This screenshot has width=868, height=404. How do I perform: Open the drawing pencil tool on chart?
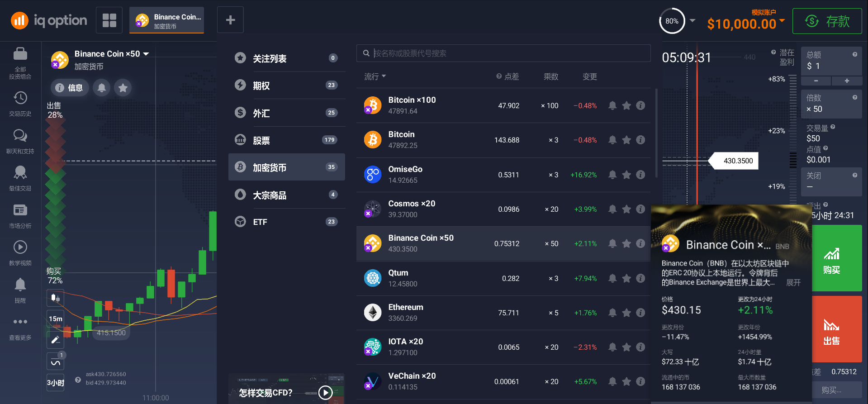click(x=55, y=340)
